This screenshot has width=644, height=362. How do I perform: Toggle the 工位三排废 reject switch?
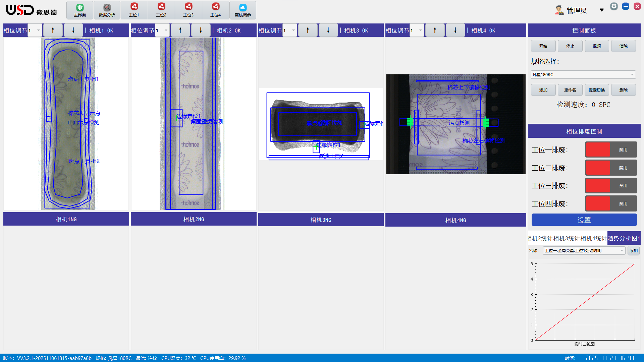611,185
